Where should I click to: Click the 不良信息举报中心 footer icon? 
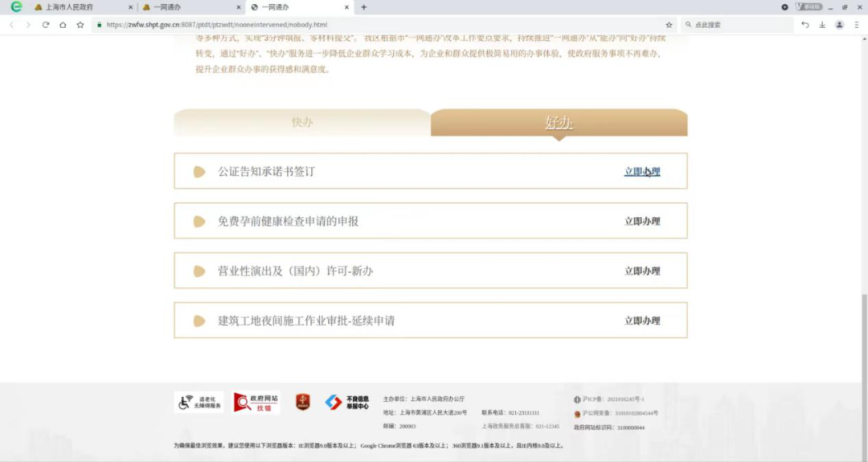346,403
